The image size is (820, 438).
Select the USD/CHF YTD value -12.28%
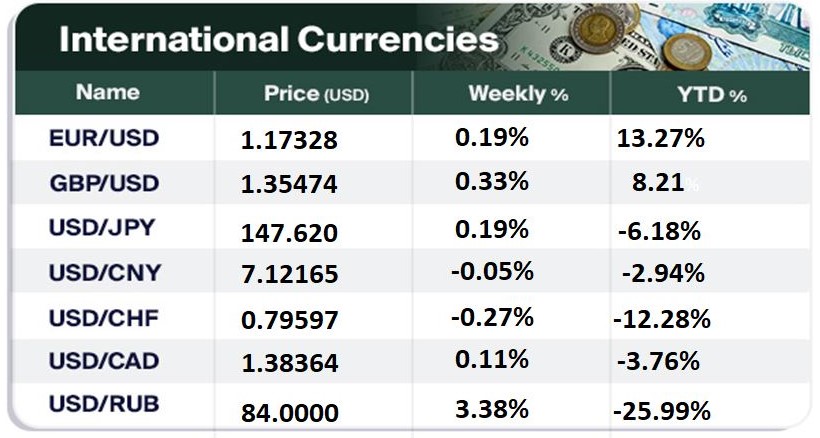click(x=661, y=320)
